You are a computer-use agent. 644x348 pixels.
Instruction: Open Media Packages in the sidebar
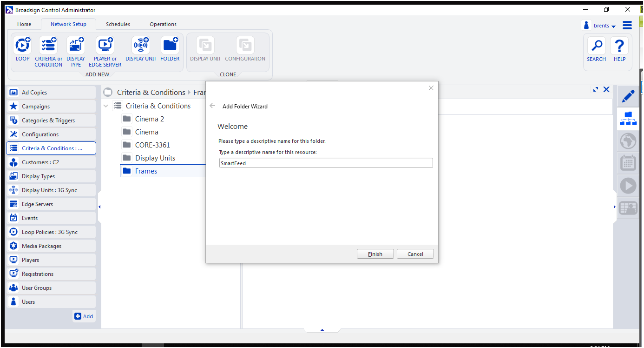(41, 246)
